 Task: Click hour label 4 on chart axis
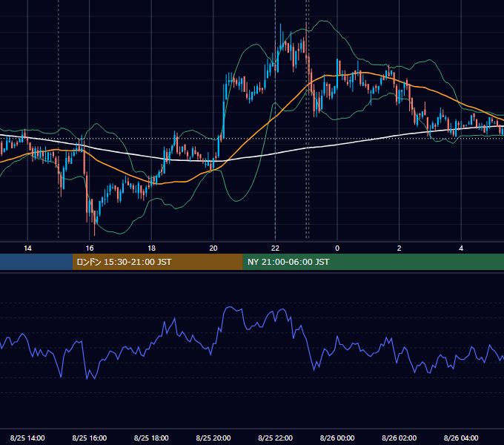point(461,248)
